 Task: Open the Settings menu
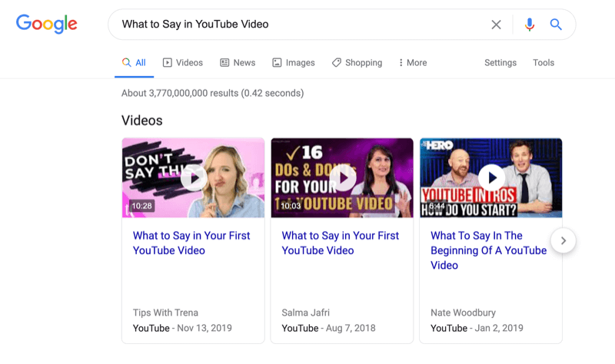coord(500,63)
